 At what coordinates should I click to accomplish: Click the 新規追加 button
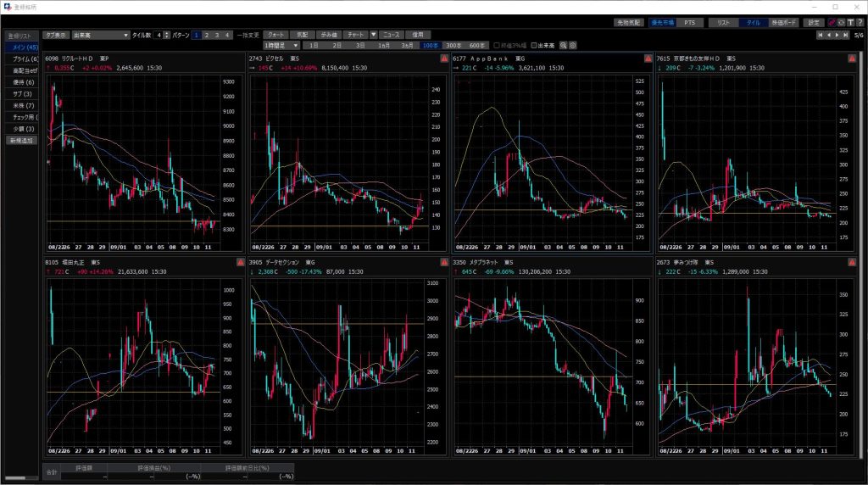point(21,140)
